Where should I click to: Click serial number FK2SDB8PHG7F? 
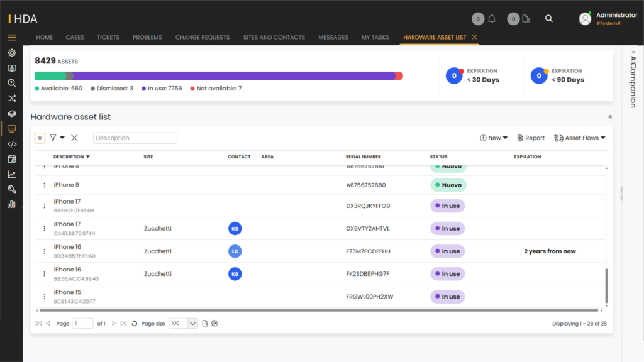click(x=367, y=274)
